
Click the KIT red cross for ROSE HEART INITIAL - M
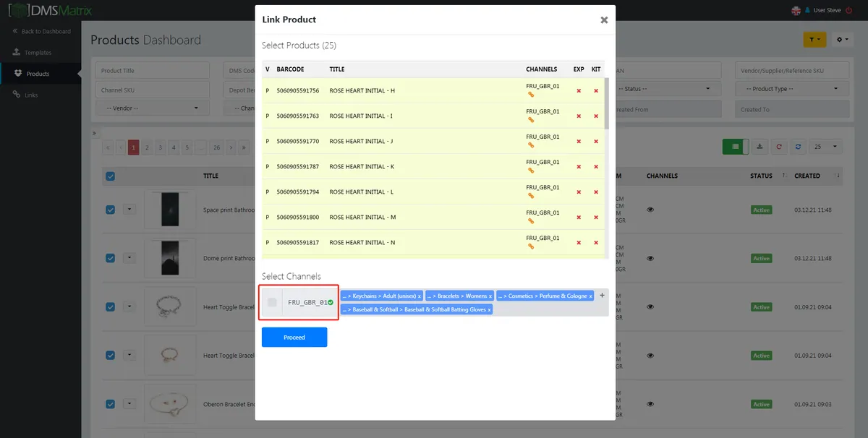point(596,217)
